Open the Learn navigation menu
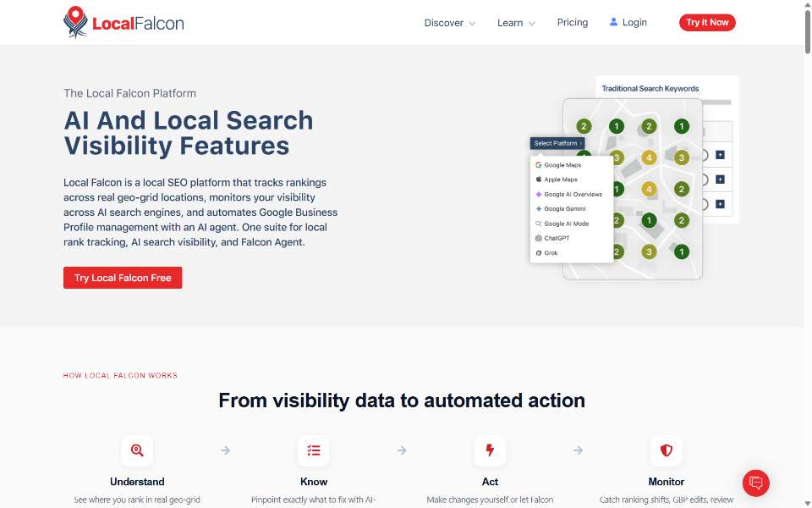The image size is (812, 508). [516, 23]
